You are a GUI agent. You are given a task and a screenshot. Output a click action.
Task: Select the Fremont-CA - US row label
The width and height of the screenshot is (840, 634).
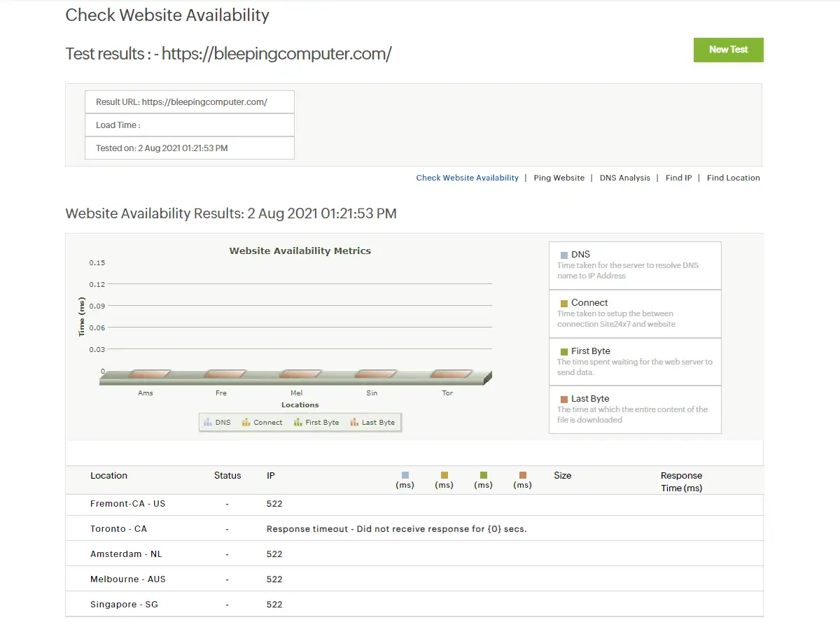coord(128,504)
